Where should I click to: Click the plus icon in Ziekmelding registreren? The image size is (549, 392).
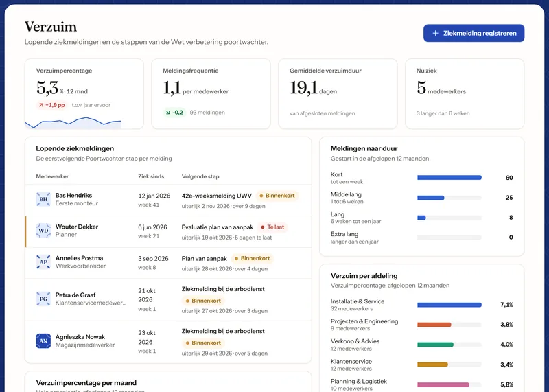point(435,33)
